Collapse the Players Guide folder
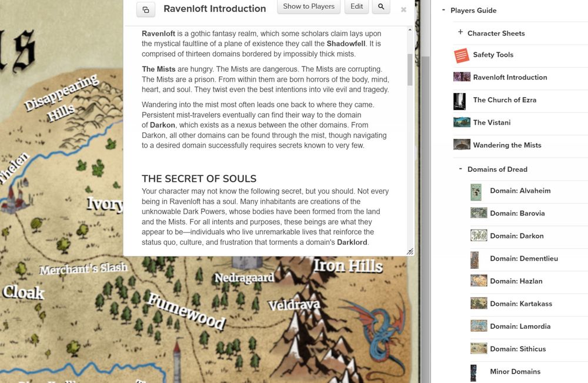588x383 pixels. [443, 10]
